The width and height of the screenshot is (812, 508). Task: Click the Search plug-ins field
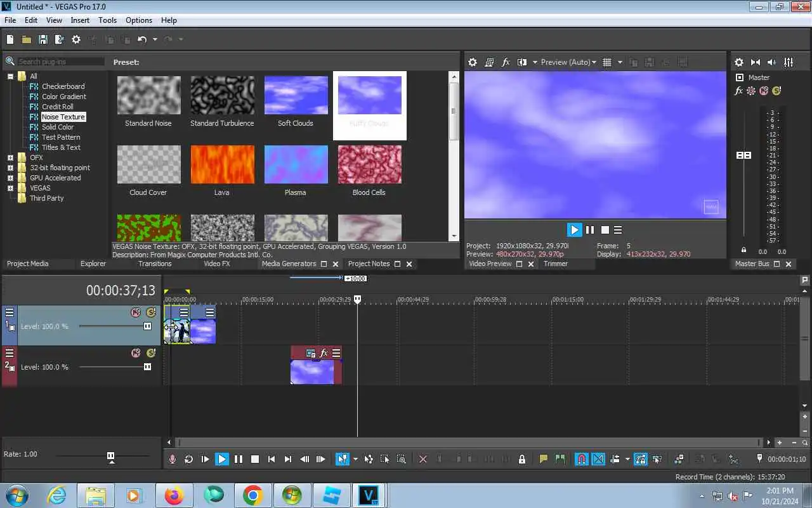[x=61, y=62]
